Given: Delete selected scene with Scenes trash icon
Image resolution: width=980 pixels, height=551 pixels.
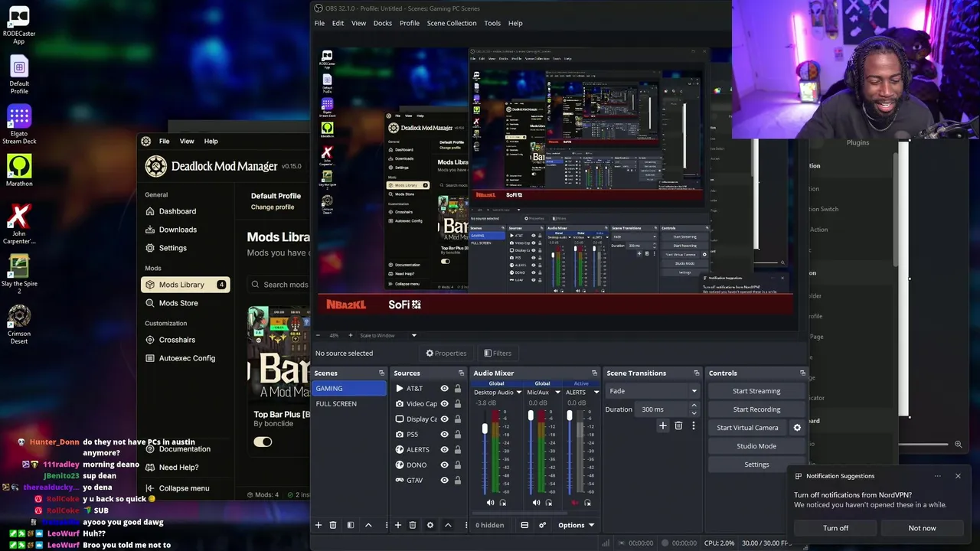Looking at the screenshot, I should pyautogui.click(x=333, y=525).
